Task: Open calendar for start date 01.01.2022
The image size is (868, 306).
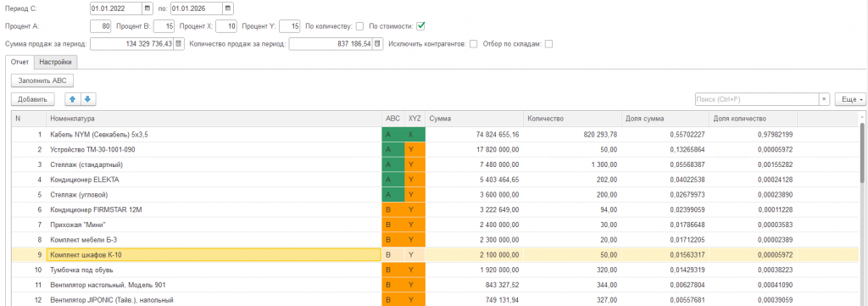Action: pos(147,8)
